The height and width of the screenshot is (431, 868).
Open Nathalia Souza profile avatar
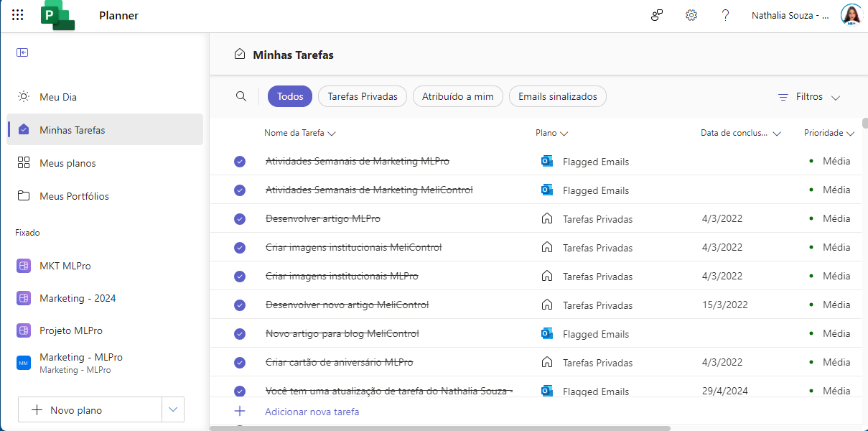(851, 15)
